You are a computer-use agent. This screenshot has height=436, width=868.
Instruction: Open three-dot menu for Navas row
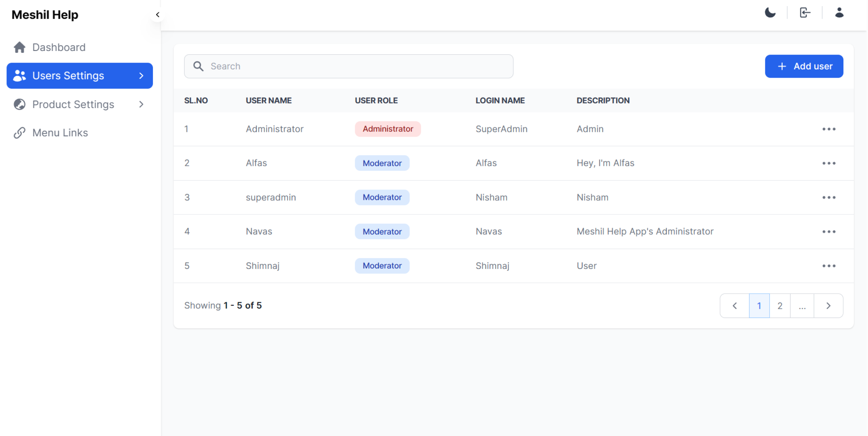tap(829, 232)
